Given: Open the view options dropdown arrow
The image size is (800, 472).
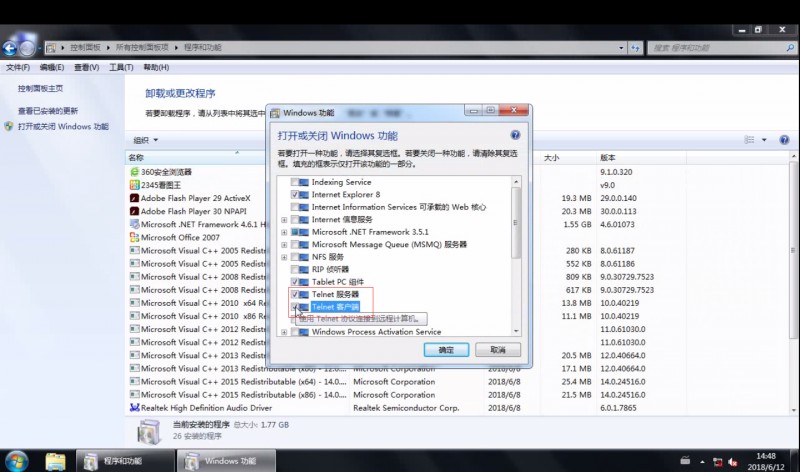Looking at the screenshot, I should 764,139.
